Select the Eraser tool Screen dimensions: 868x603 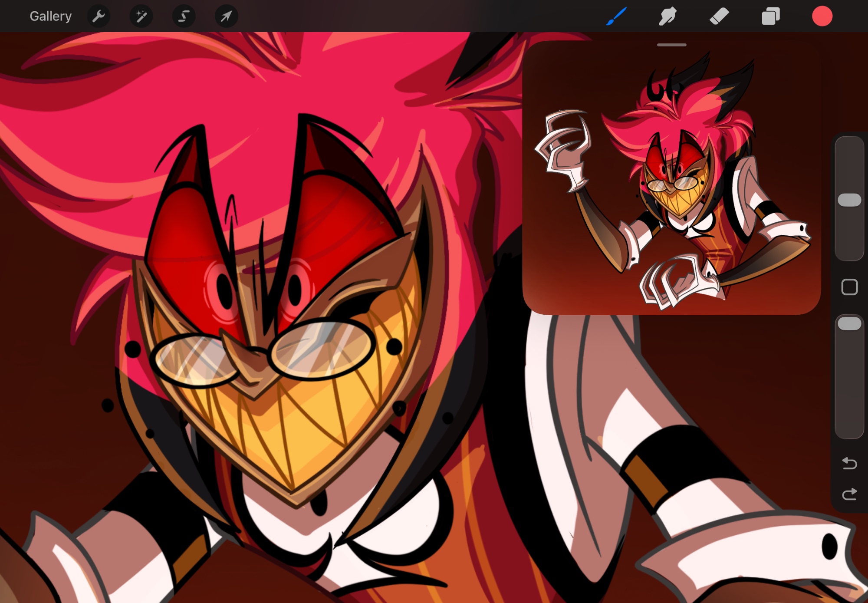pos(719,16)
